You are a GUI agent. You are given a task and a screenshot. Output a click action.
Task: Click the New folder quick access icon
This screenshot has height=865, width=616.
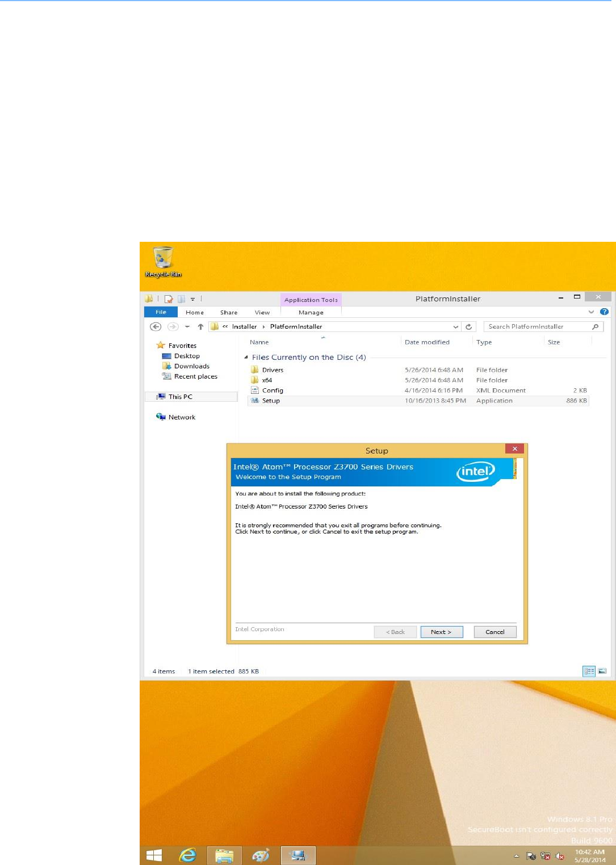[x=182, y=299]
